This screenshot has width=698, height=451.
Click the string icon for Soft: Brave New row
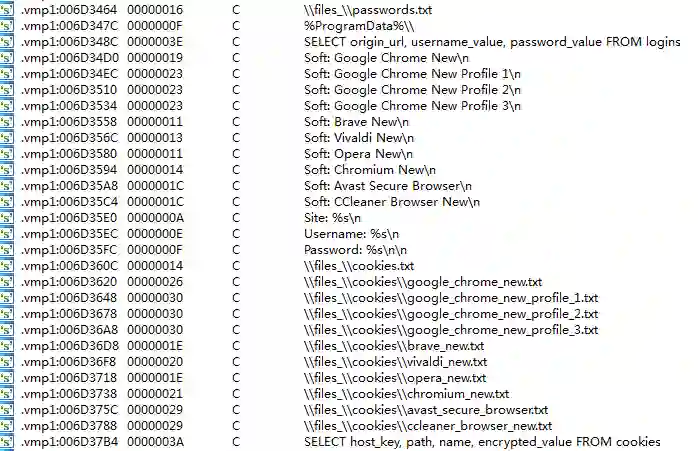tap(8, 122)
